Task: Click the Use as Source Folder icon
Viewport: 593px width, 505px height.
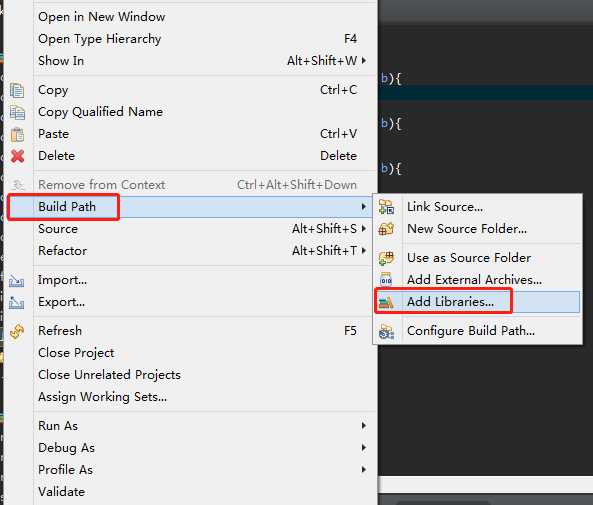Action: 387,258
